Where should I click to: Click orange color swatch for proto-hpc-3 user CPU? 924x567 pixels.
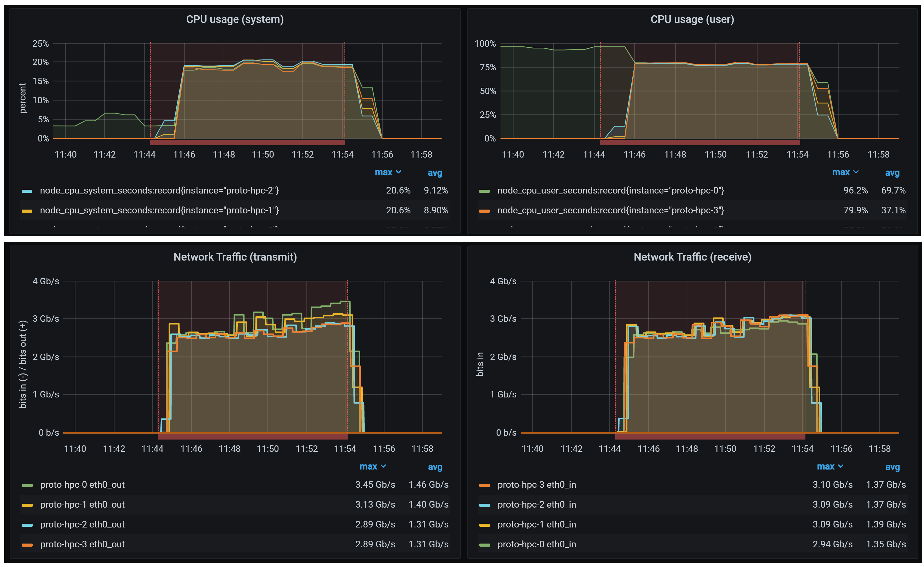tap(484, 211)
